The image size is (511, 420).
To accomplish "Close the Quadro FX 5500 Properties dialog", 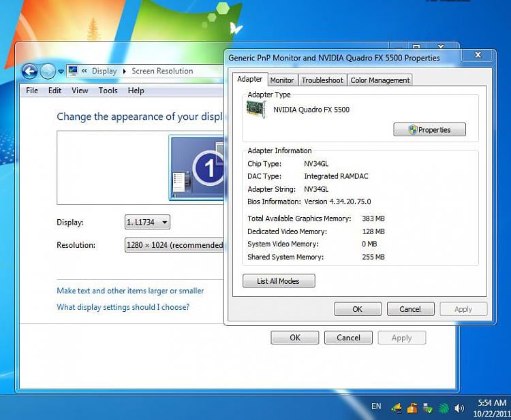I will tap(478, 55).
